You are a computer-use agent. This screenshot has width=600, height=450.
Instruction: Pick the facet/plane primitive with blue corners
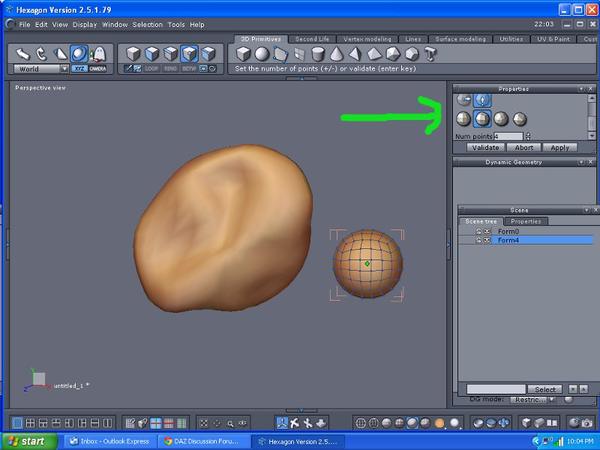click(280, 54)
